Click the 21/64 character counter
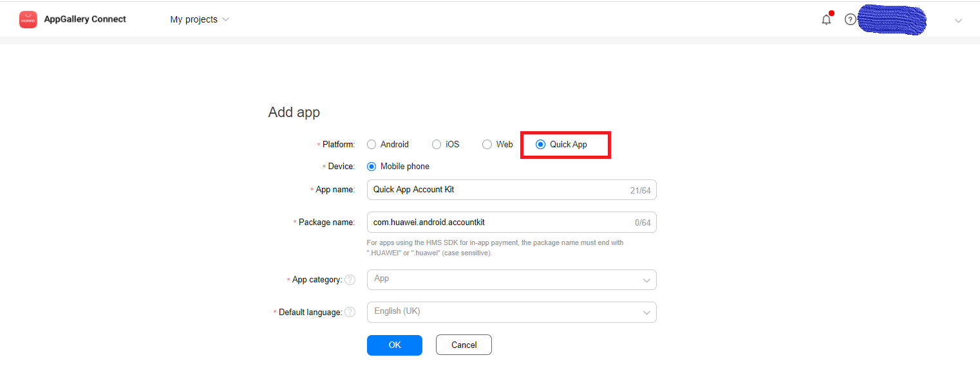Screen dimensions: 980x373 coord(641,190)
